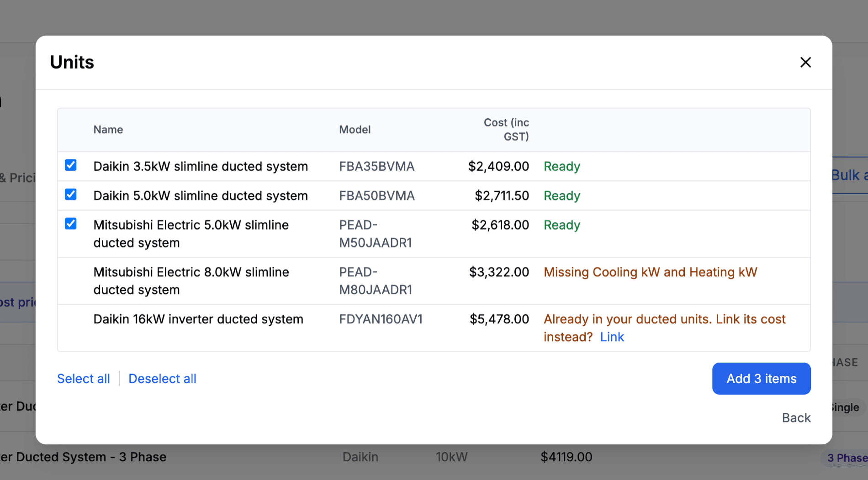Click the Cost (inc GST) column header

[506, 130]
